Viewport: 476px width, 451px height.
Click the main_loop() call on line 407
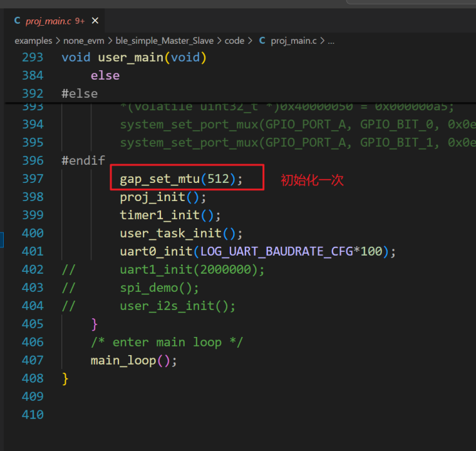123,361
